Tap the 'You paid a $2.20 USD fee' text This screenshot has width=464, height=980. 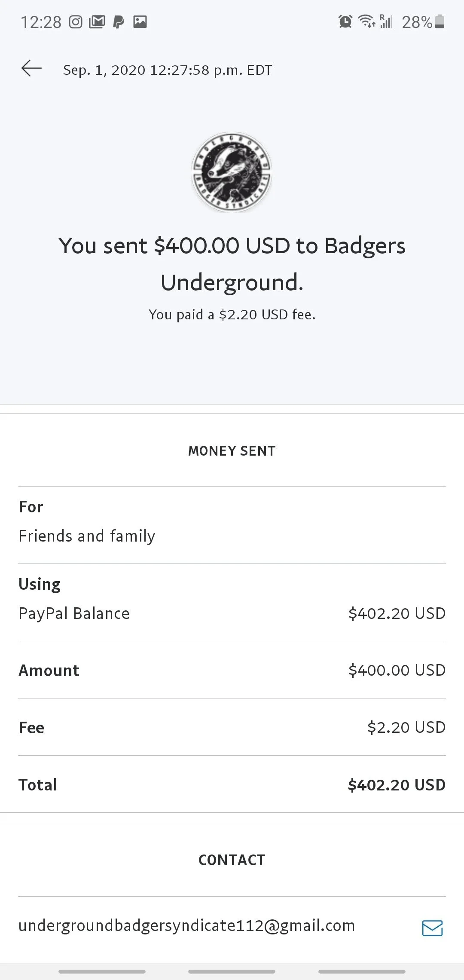click(232, 315)
